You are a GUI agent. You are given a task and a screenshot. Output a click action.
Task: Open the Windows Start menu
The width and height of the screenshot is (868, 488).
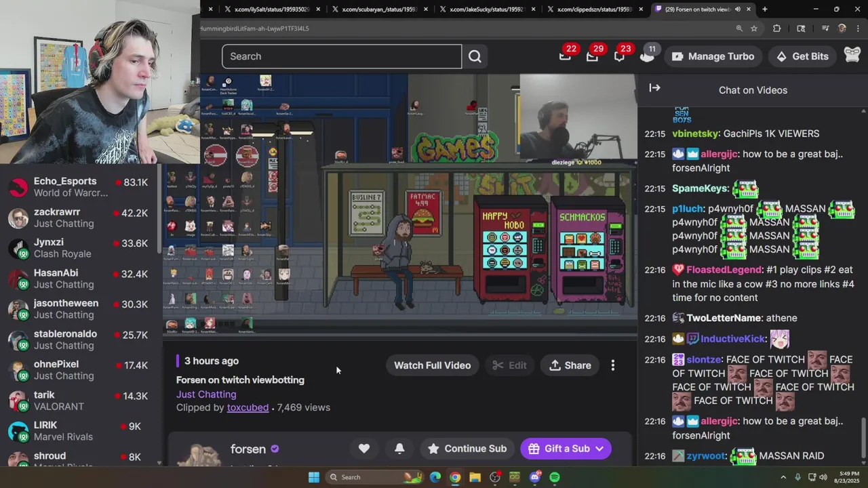coord(314,477)
